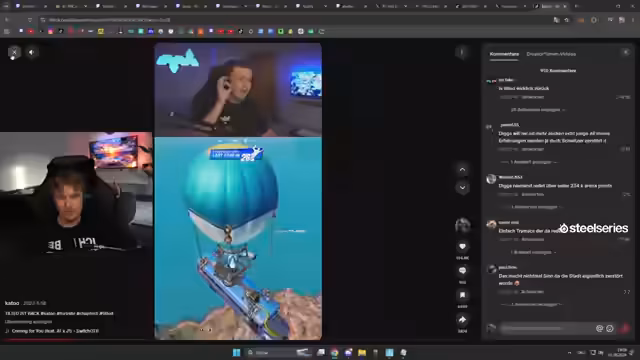Open Windows Start menu in taskbar

(236, 352)
